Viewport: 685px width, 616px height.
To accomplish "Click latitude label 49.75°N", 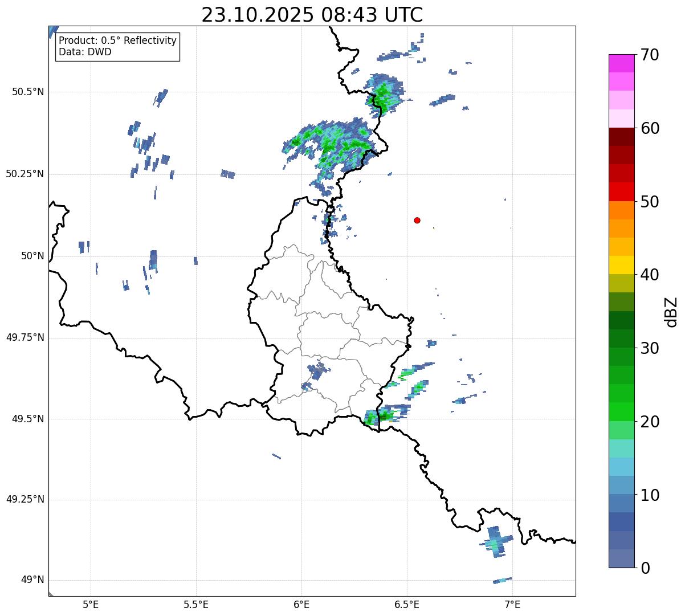I will [x=25, y=337].
